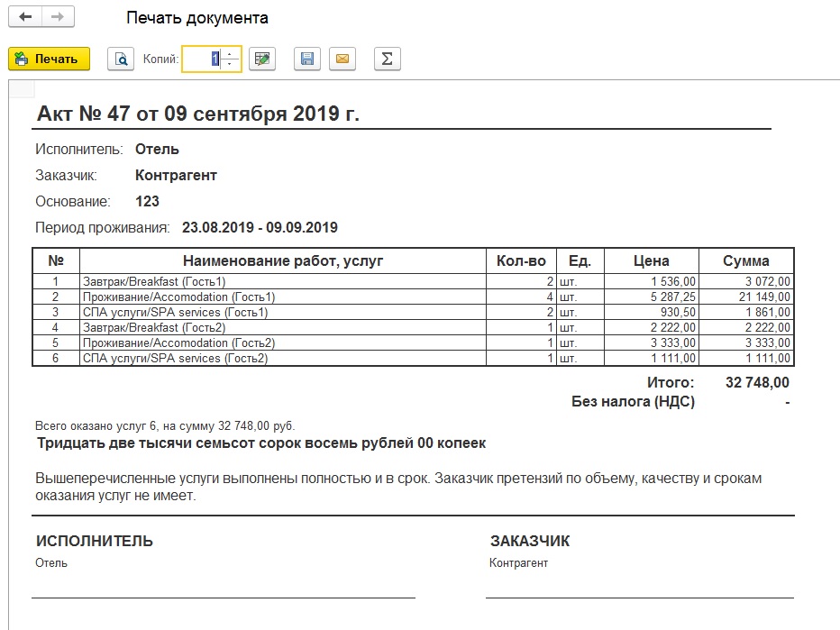This screenshot has width=840, height=630.
Task: Decrease copies with the down stepper arrow
Action: click(230, 64)
